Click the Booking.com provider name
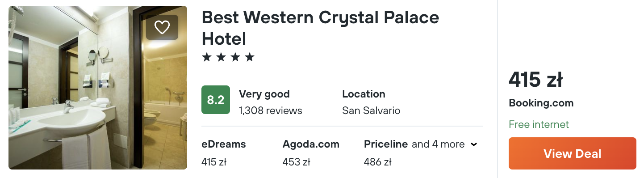 point(541,103)
